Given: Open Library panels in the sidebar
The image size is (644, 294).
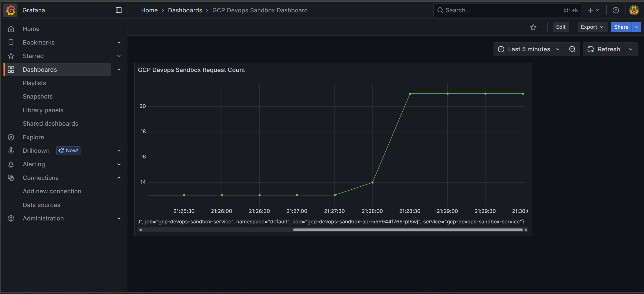Looking at the screenshot, I should click(43, 110).
